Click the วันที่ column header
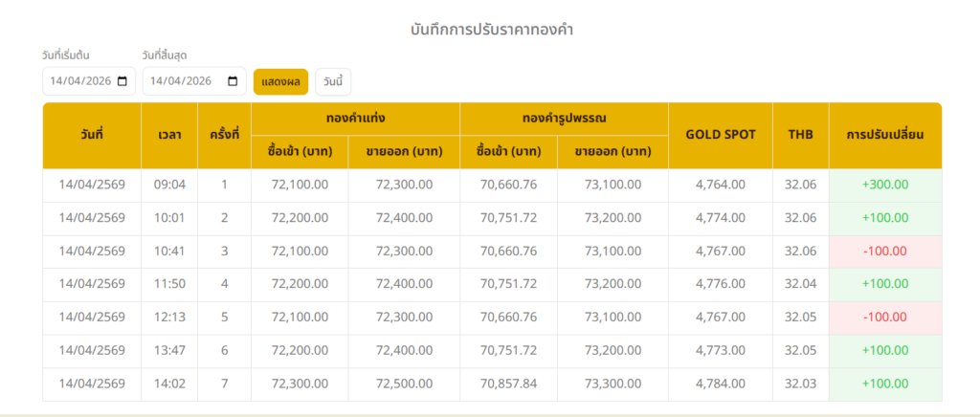Viewport: 980px width, 417px height. [92, 135]
